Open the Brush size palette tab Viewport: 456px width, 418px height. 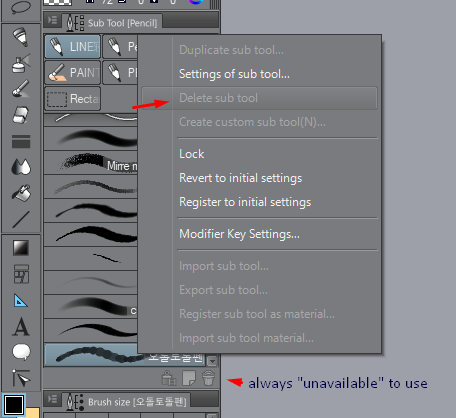[x=127, y=402]
